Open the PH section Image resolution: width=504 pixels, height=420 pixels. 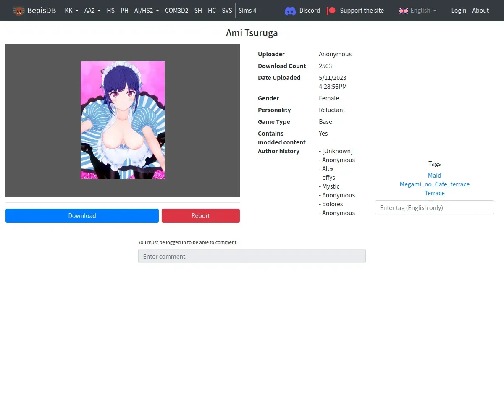coord(124,10)
